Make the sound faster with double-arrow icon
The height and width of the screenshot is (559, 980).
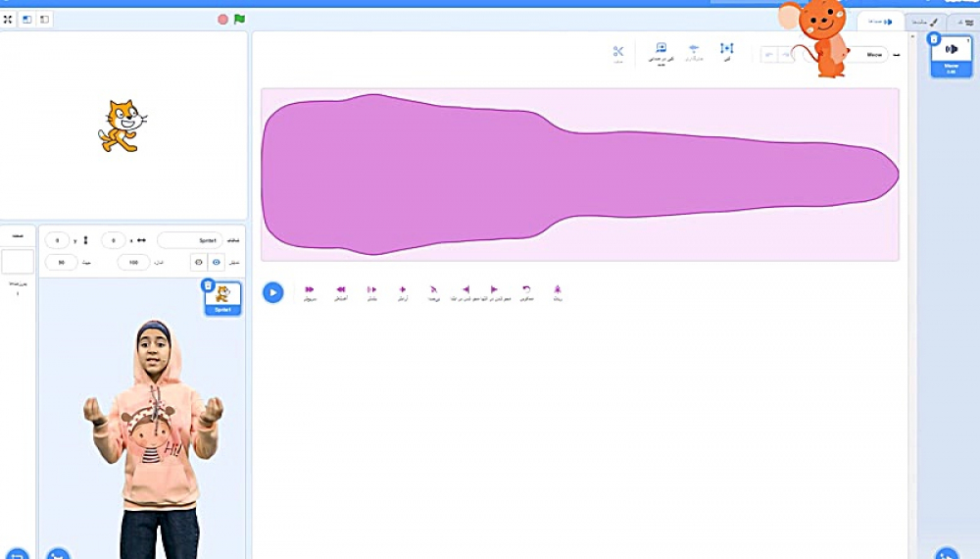(x=310, y=290)
